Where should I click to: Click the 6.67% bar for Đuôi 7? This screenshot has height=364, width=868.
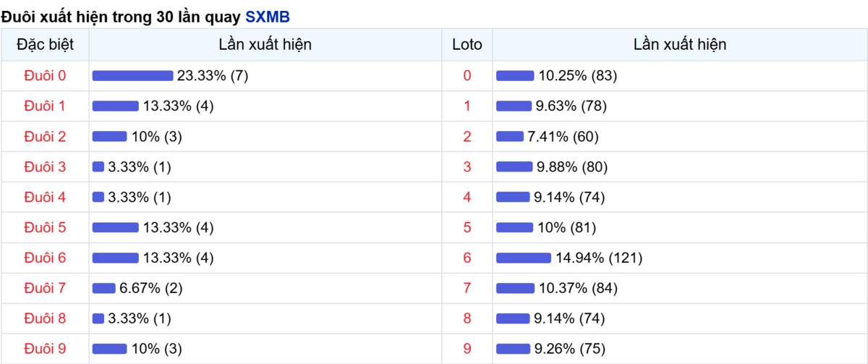point(104,288)
